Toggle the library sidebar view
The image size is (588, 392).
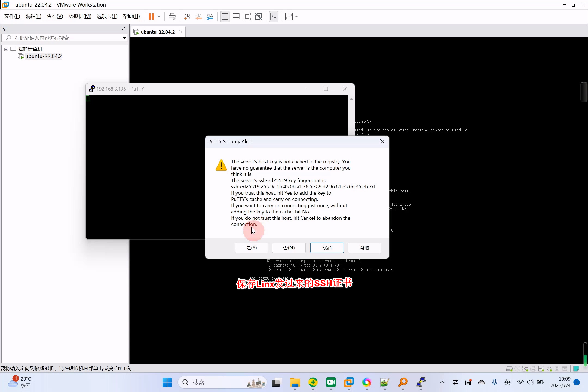coord(225,17)
